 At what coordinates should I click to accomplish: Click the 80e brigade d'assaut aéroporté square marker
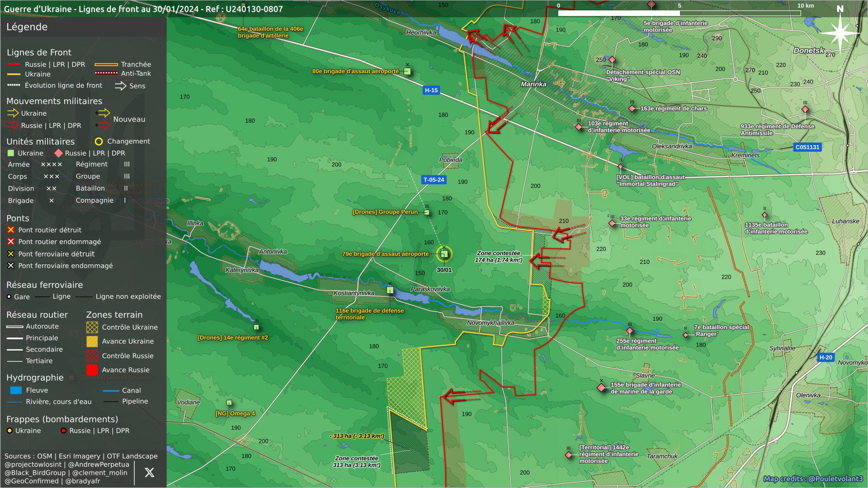pyautogui.click(x=407, y=71)
